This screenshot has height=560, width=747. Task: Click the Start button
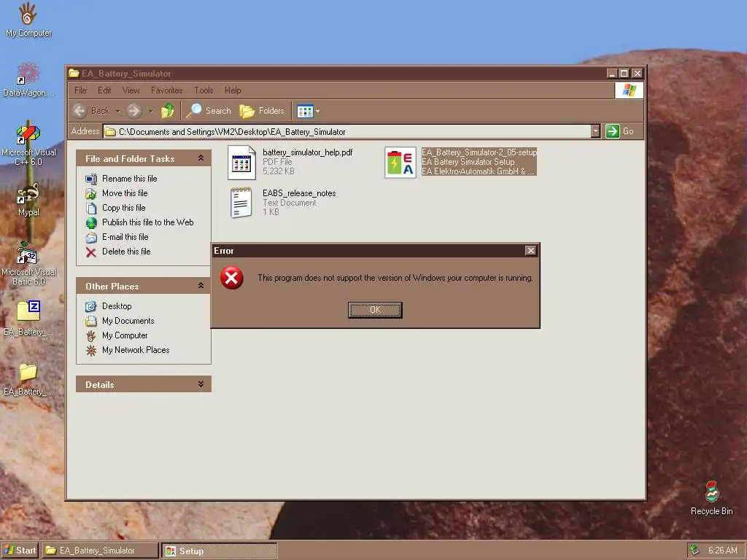20,551
